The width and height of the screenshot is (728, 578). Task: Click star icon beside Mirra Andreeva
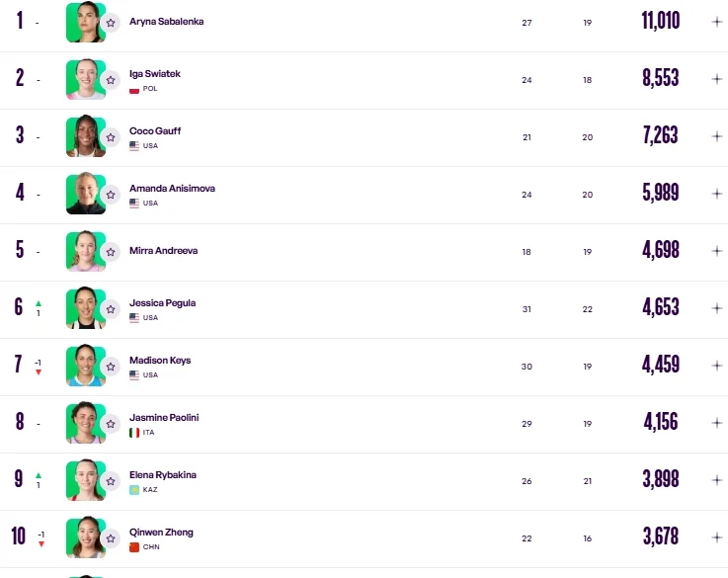coord(111,252)
